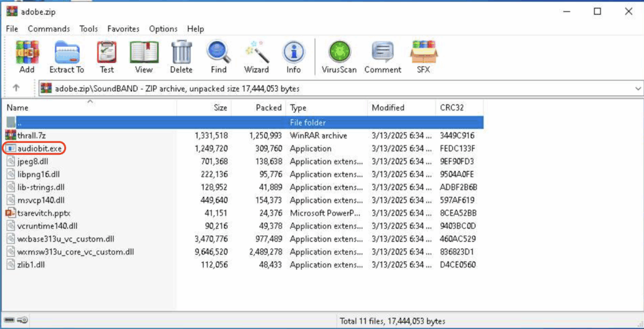Click status text 'Total 11 files, 17,444,053 bytes'
644x329 pixels.
click(392, 321)
